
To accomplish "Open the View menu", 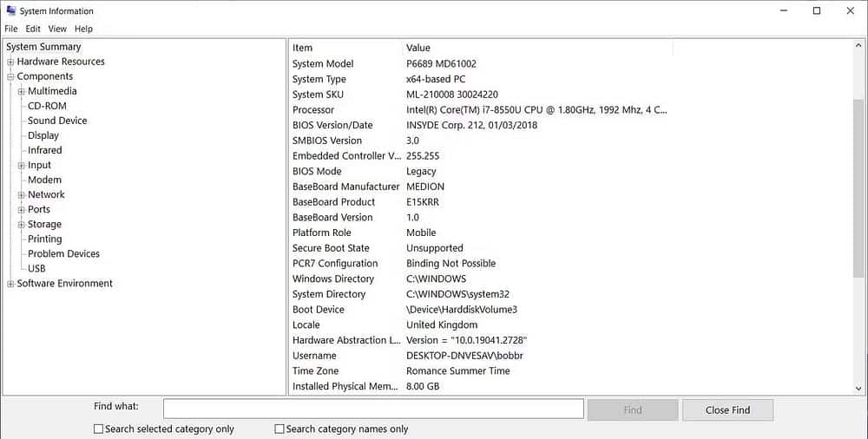I will click(x=57, y=29).
